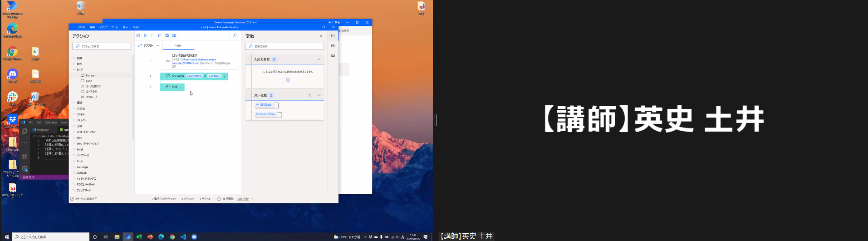Collapse the フロー変数 section
The image size is (868, 241).
click(x=319, y=95)
